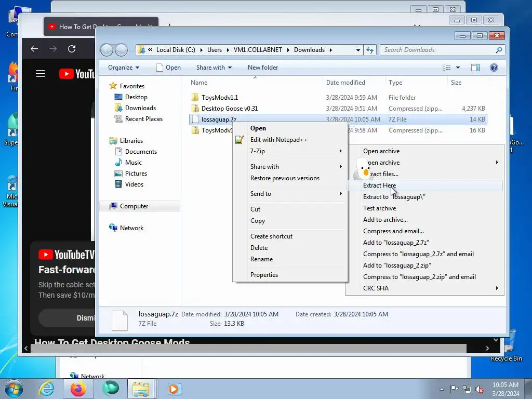The image size is (532, 399).
Task: Open the Windows Start orb
Action: click(x=14, y=389)
